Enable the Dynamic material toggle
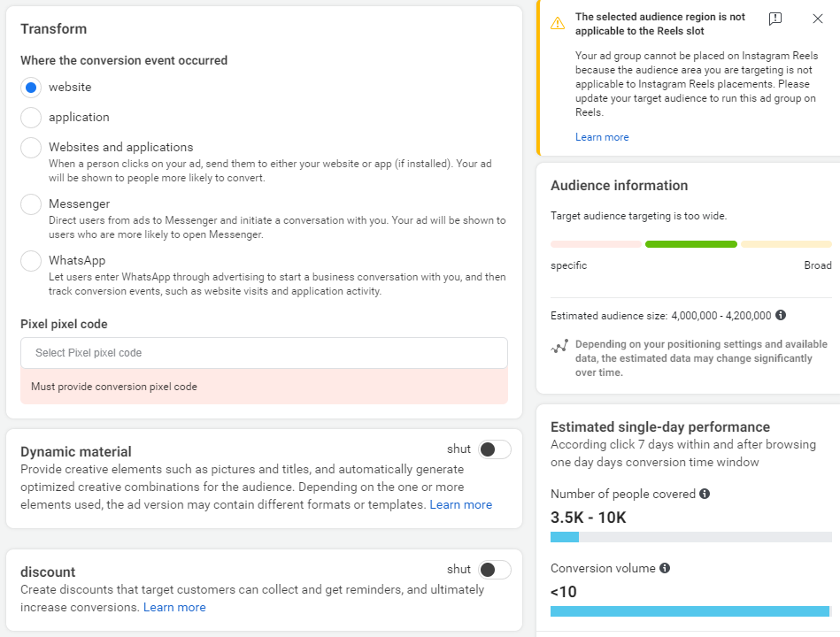 point(495,449)
